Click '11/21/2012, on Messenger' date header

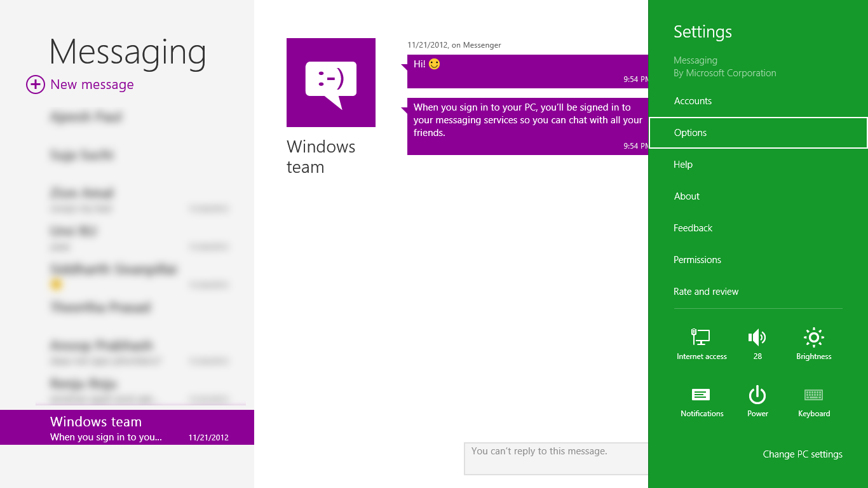pyautogui.click(x=454, y=45)
